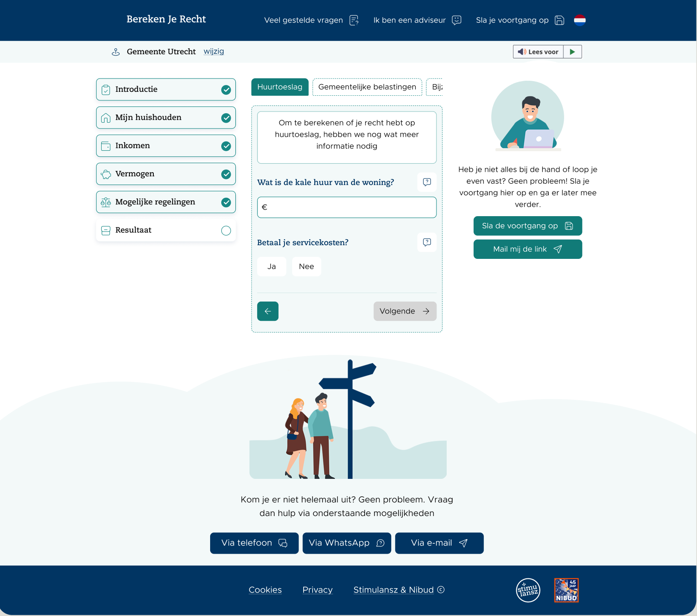Click the Stimulansz logo in footer
This screenshot has width=697, height=616.
click(528, 590)
